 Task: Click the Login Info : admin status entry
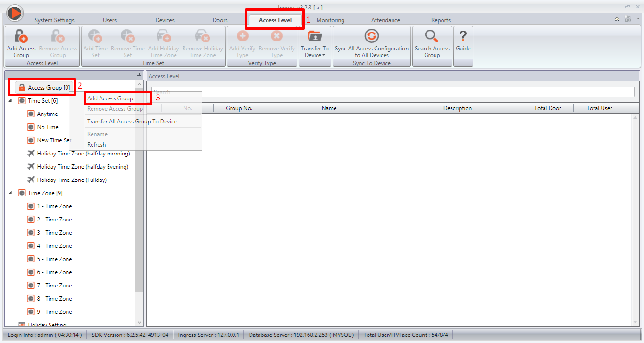point(45,335)
